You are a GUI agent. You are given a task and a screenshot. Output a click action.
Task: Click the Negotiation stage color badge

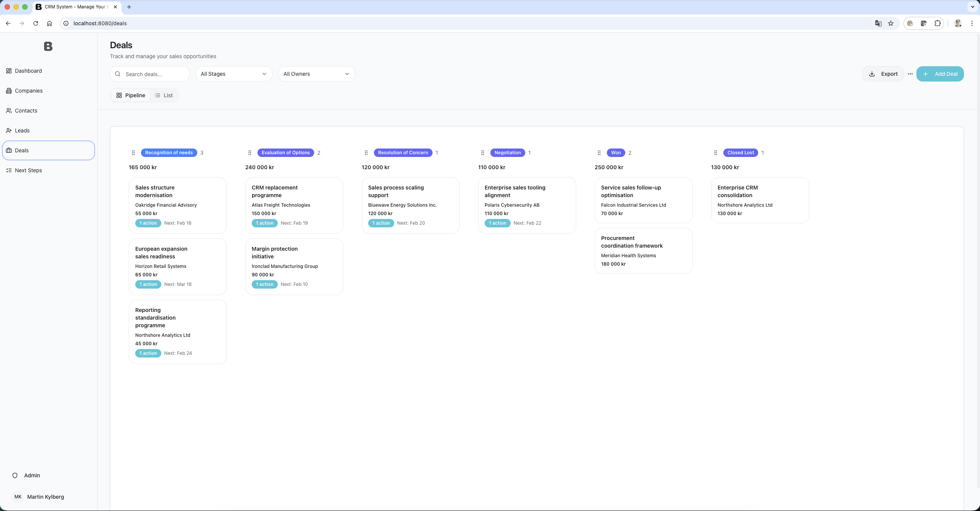tap(508, 153)
